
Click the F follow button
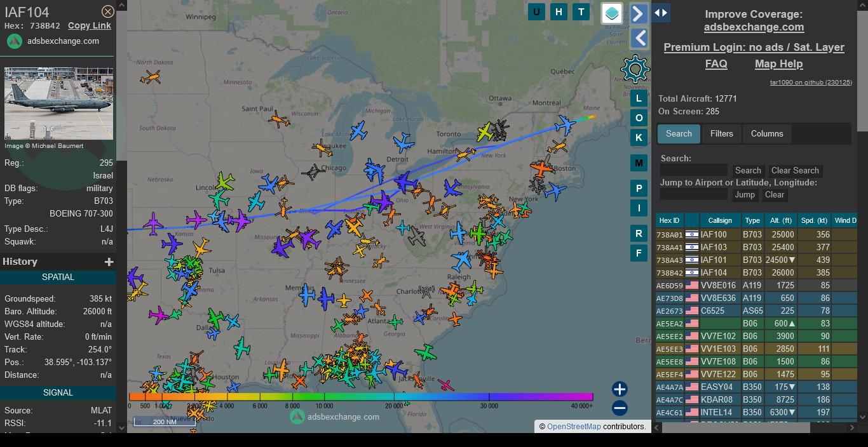click(639, 253)
